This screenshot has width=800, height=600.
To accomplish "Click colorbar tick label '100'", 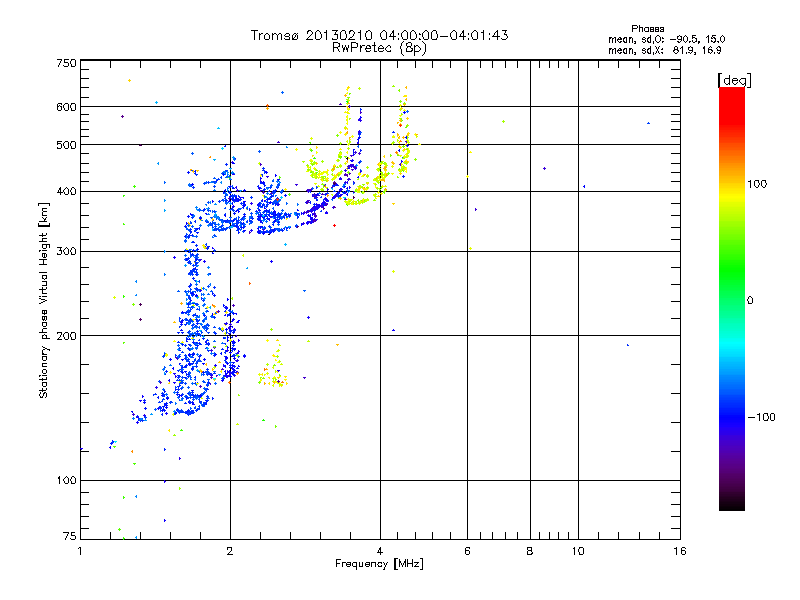I will click(757, 184).
